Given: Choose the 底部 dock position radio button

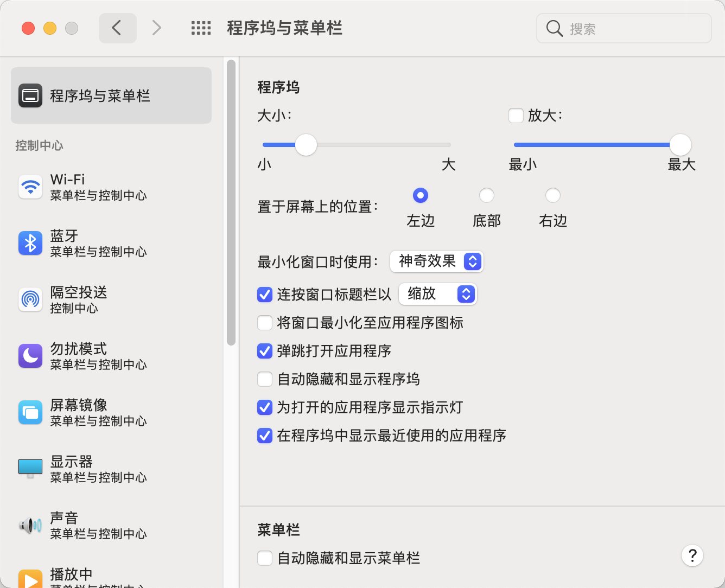Looking at the screenshot, I should 487,195.
